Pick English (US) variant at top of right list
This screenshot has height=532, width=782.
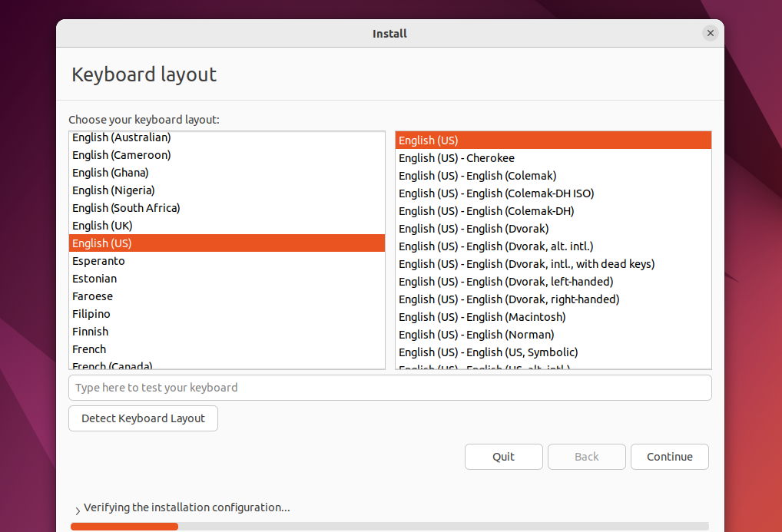tap(553, 140)
